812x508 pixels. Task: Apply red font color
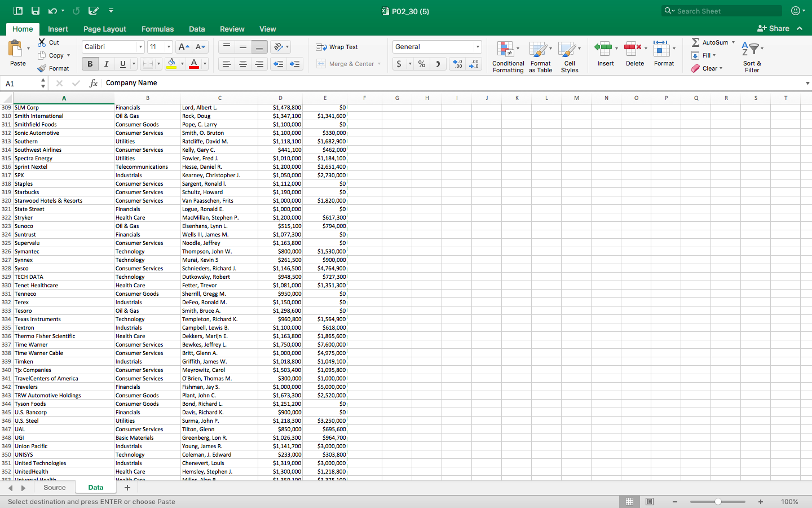point(194,64)
